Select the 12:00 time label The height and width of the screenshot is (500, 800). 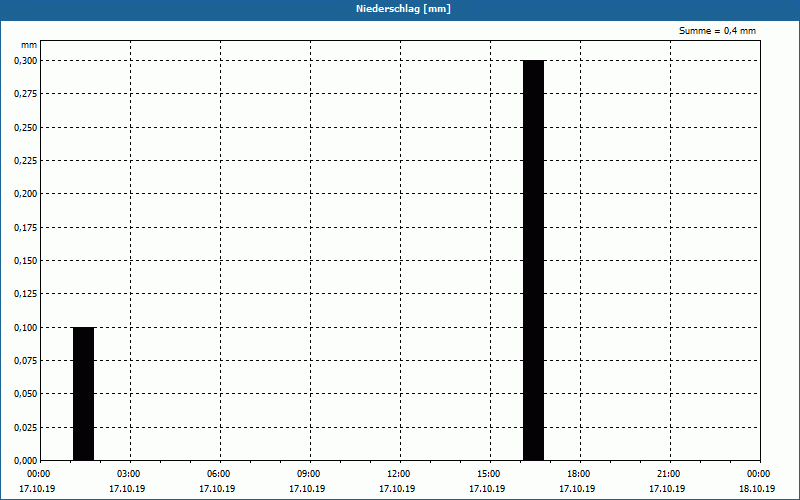pos(398,474)
